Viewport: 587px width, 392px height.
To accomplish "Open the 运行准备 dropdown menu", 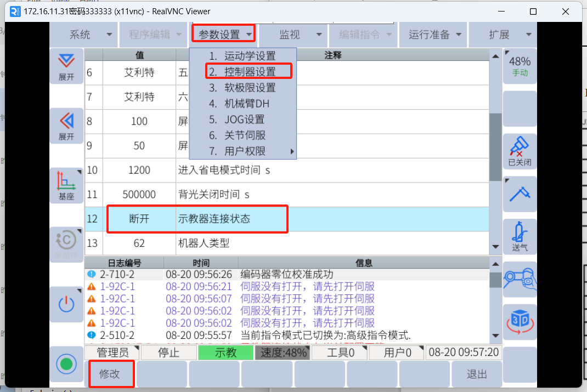I will click(x=434, y=35).
